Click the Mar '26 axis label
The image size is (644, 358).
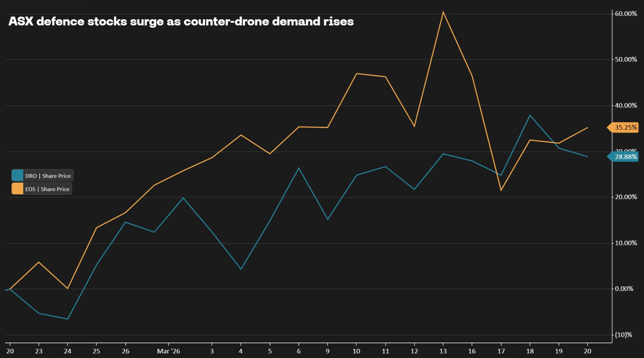168,351
